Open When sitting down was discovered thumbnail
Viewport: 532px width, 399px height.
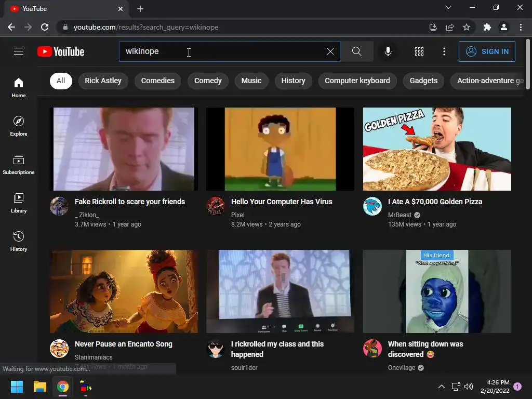pos(437,291)
